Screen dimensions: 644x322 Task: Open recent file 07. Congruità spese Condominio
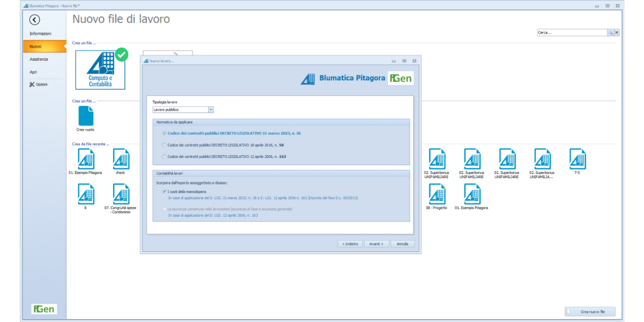click(121, 195)
